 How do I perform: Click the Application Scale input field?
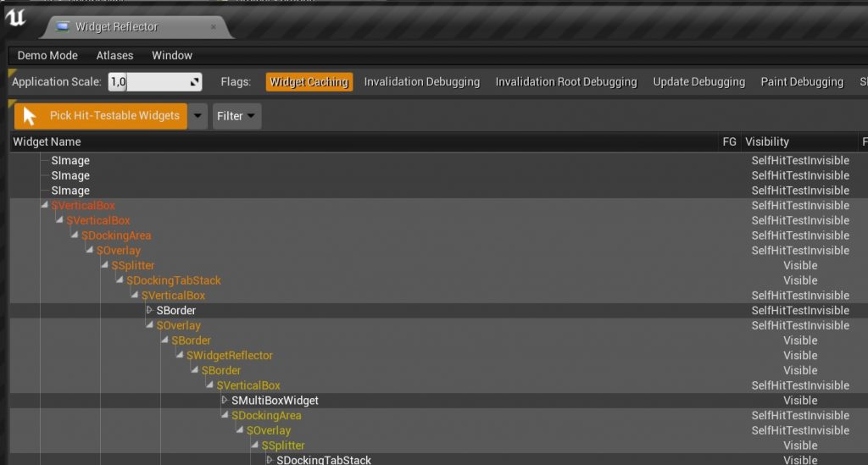click(155, 82)
